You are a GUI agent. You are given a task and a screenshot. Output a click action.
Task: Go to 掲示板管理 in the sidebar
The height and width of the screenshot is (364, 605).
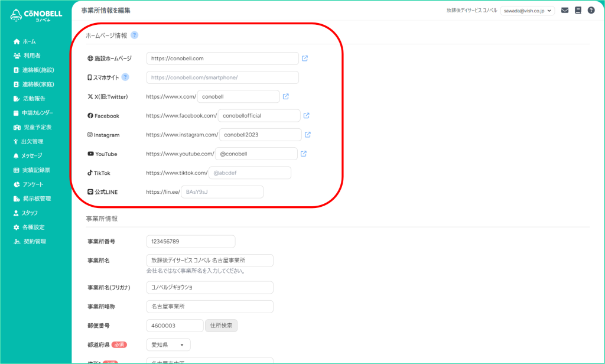tap(32, 199)
